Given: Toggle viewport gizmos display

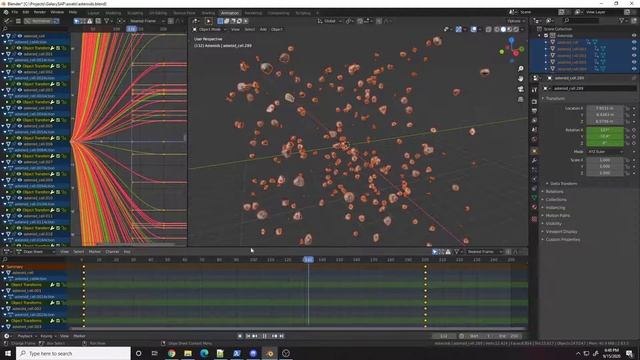Looking at the screenshot, I should pyautogui.click(x=459, y=29).
